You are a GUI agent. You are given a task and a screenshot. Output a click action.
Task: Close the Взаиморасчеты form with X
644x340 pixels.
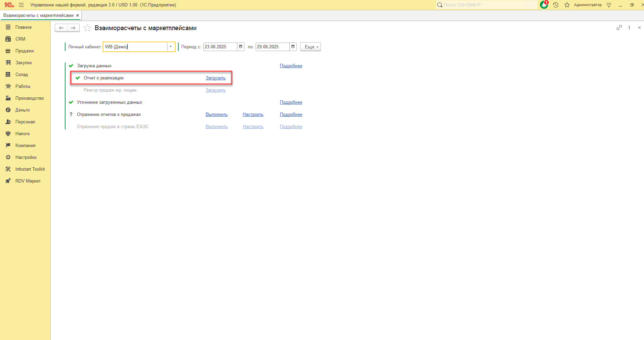tap(639, 28)
